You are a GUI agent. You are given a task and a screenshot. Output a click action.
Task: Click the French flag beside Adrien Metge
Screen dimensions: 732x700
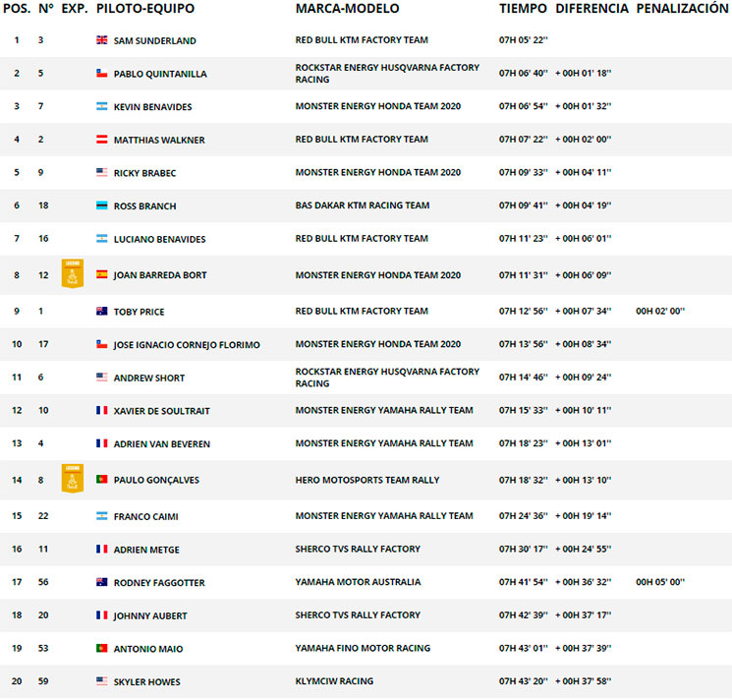[x=102, y=549]
